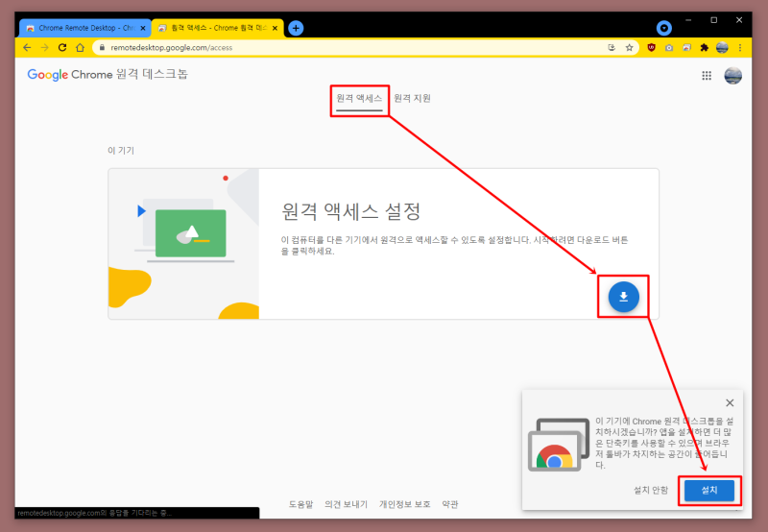768x532 pixels.
Task: Click the 이 기기 section label
Action: point(121,151)
